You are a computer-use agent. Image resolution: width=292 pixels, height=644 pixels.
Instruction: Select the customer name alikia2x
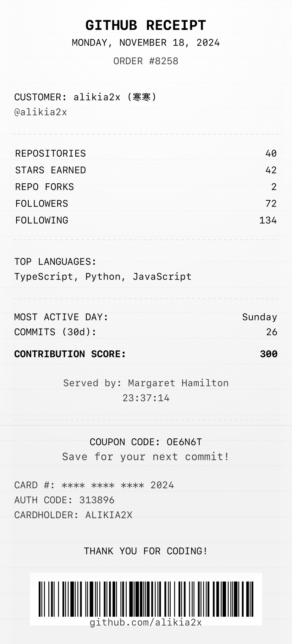click(x=97, y=97)
